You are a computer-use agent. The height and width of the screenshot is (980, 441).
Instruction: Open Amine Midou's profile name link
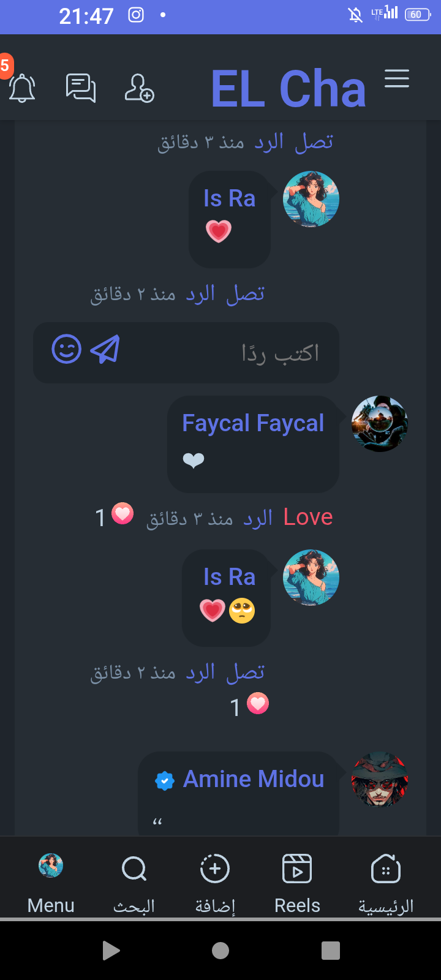[254, 779]
